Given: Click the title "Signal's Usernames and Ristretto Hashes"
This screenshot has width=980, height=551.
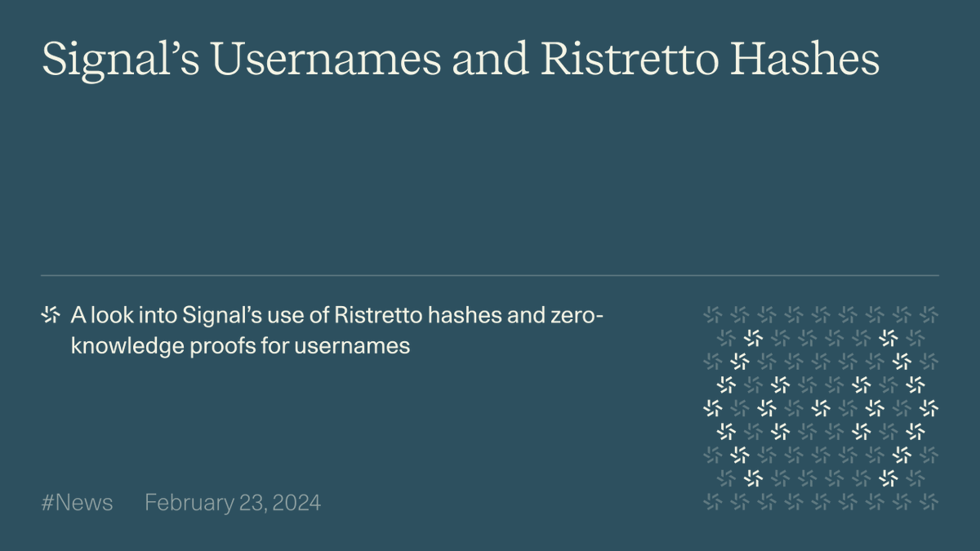Looking at the screenshot, I should coord(461,60).
